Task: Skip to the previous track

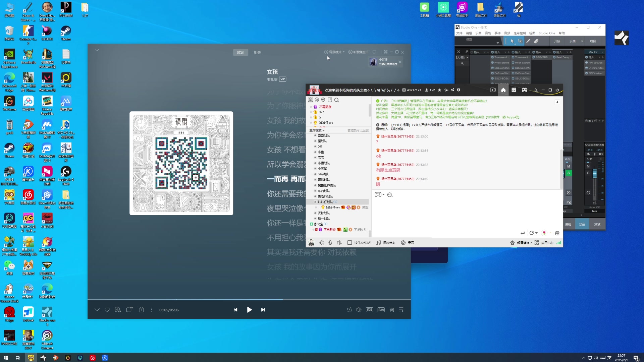Action: coord(235,310)
